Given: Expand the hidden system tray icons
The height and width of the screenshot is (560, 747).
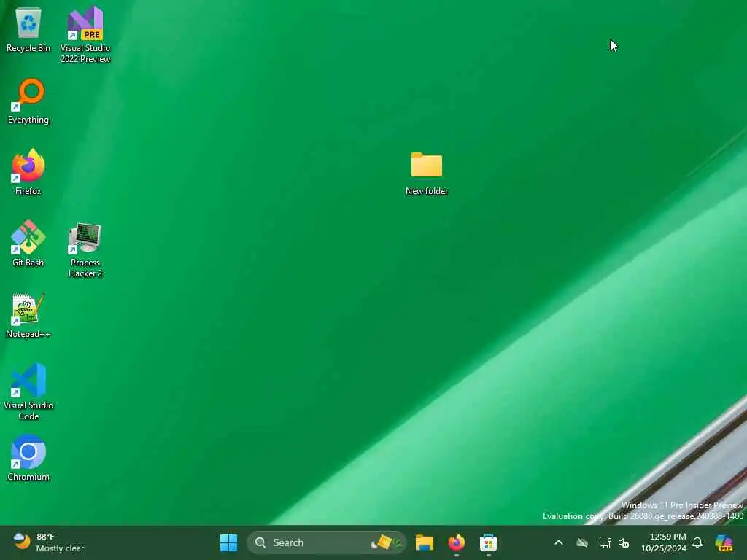Looking at the screenshot, I should (x=559, y=542).
